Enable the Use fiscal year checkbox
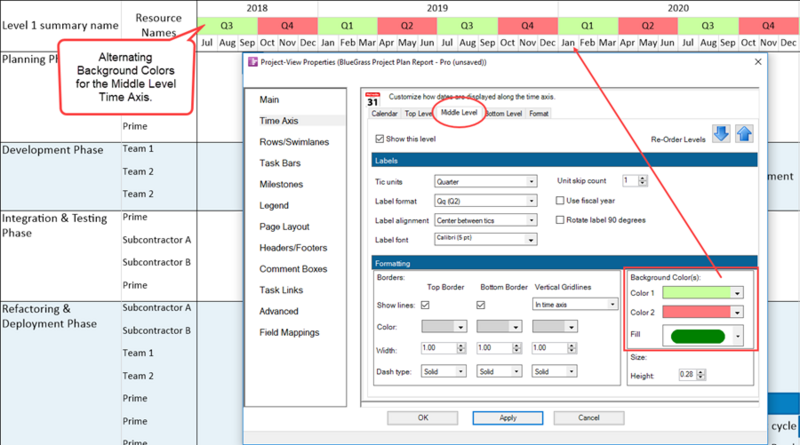This screenshot has width=800, height=445. click(560, 201)
